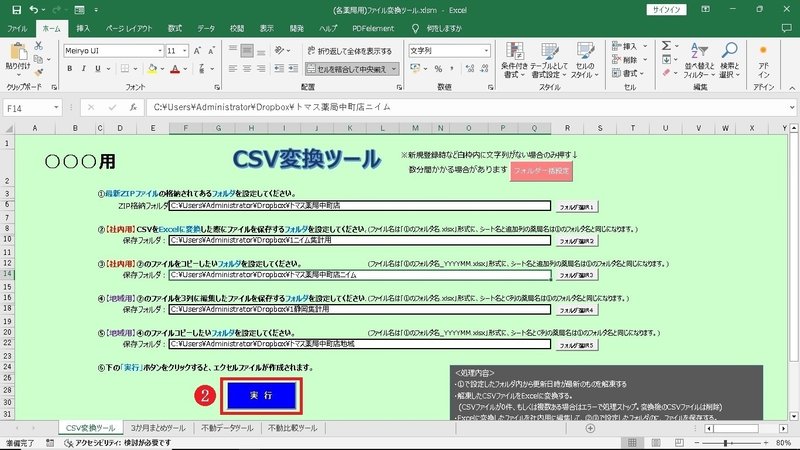Click the increase indent icon
This screenshot has width=800, height=450.
click(x=293, y=68)
